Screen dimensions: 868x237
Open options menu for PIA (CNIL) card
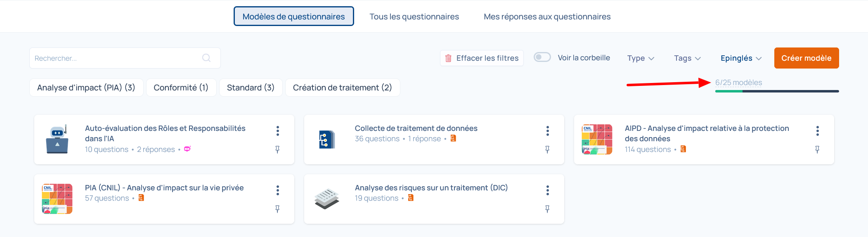[277, 190]
